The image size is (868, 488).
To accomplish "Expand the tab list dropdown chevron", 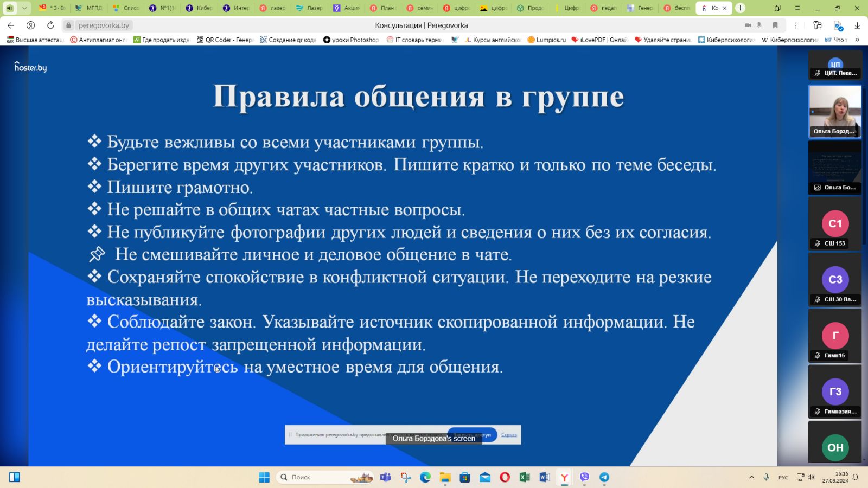I will [x=24, y=8].
